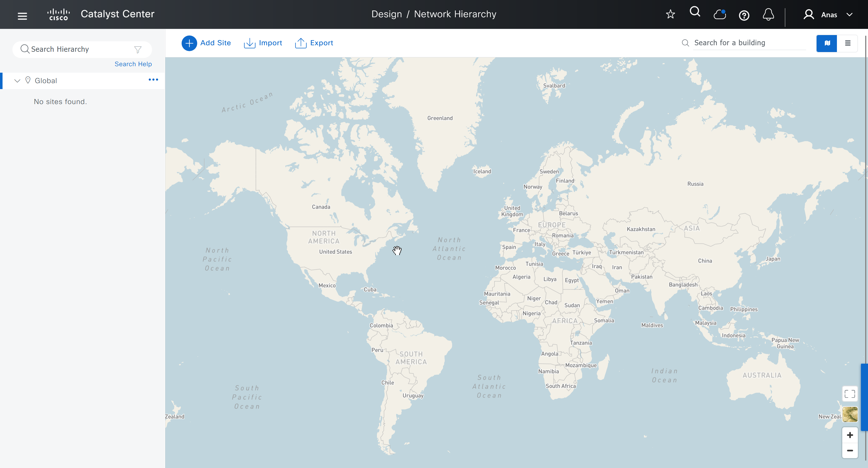Open the notifications bell

point(768,14)
